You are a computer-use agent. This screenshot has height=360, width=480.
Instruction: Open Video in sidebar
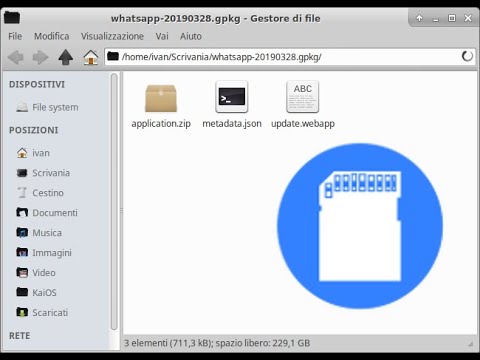click(x=44, y=273)
